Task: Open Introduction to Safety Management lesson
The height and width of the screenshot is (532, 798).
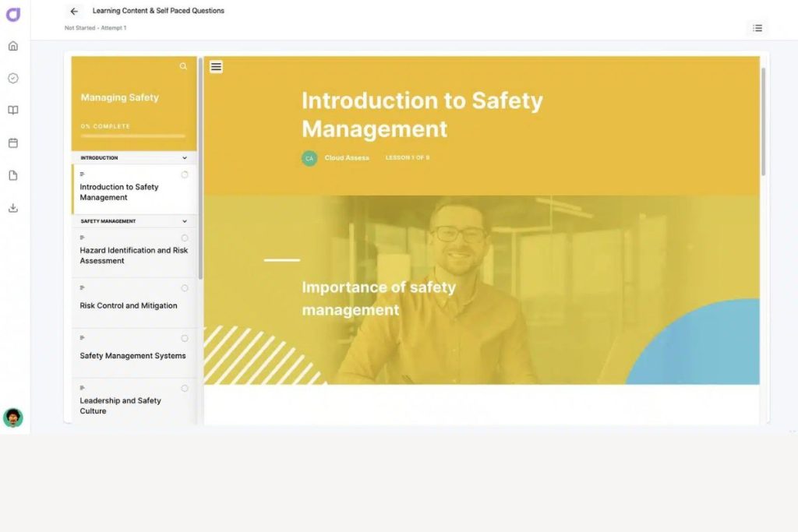Action: (134, 189)
